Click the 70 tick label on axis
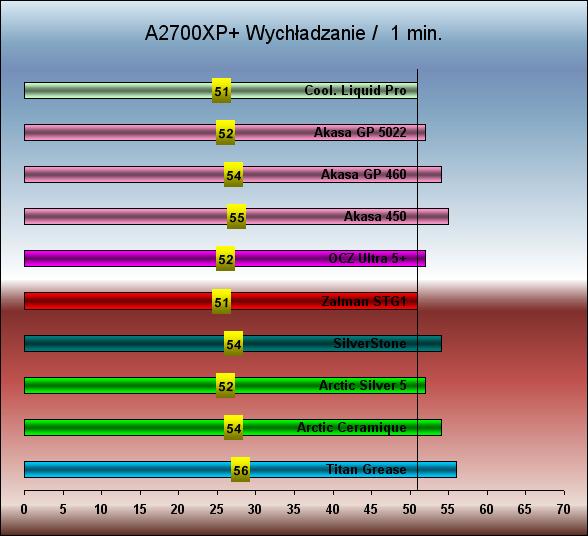The width and height of the screenshot is (588, 536). pyautogui.click(x=564, y=509)
